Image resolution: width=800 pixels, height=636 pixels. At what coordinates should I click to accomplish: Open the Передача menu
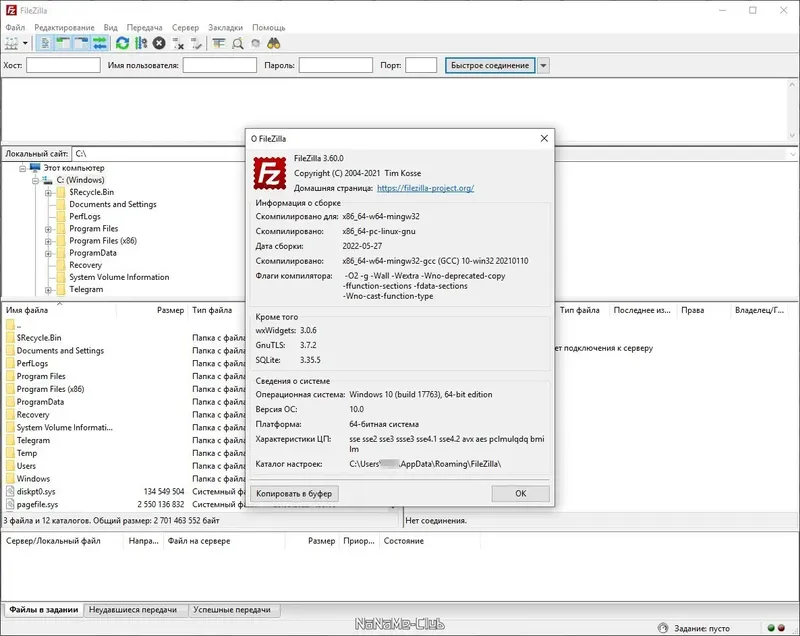tap(144, 28)
